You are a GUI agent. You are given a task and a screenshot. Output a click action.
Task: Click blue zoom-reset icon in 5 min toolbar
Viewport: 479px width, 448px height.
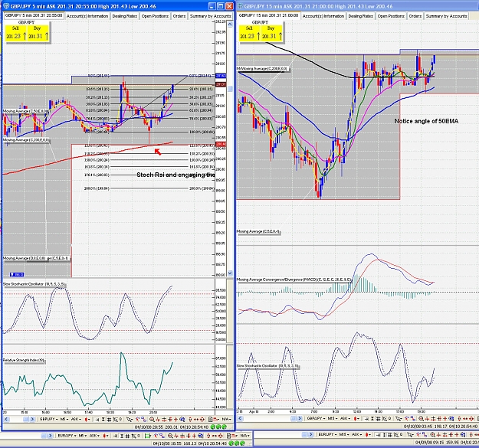182,420
